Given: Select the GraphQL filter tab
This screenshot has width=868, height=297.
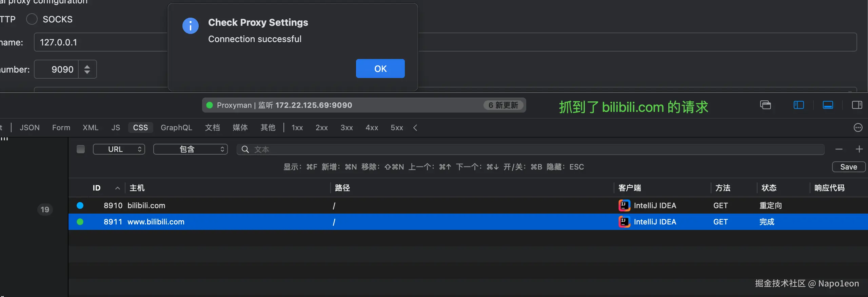Looking at the screenshot, I should pos(176,127).
